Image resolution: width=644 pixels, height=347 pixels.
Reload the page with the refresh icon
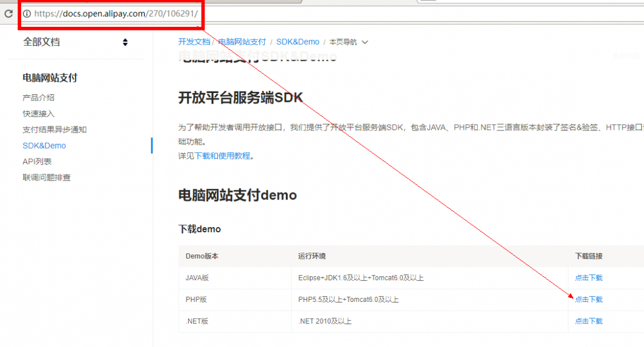click(x=9, y=13)
